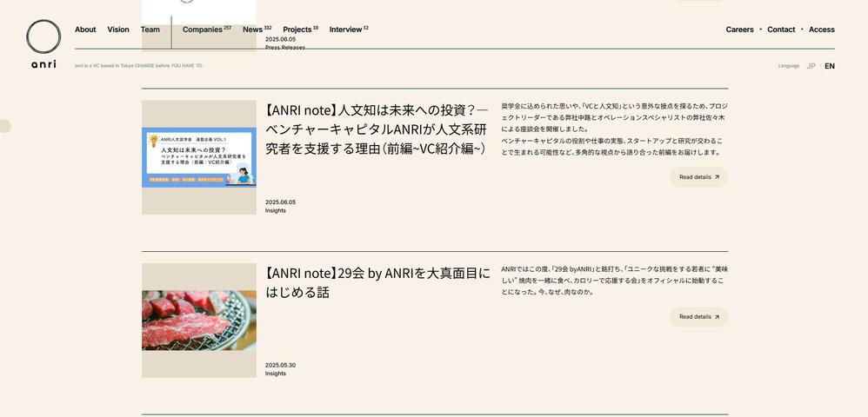Click the Insights tag under 2025.06.05
The width and height of the screenshot is (868, 417).
pyautogui.click(x=276, y=211)
